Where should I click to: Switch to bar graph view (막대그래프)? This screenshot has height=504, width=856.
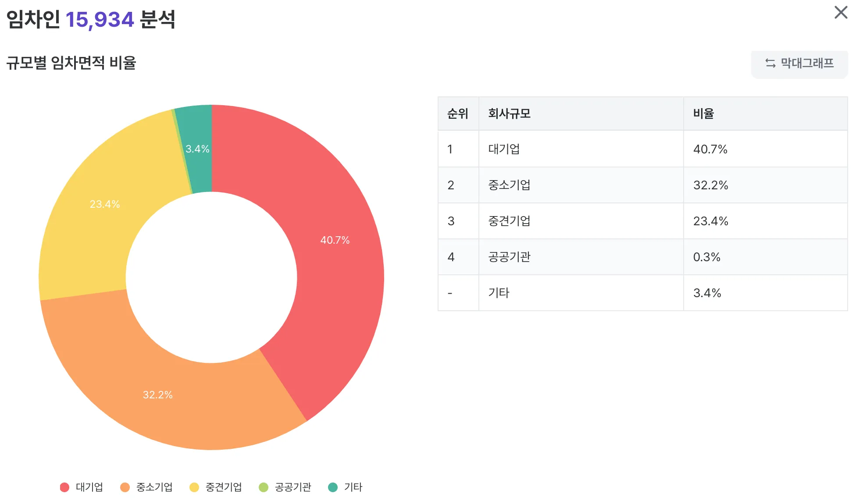(799, 64)
